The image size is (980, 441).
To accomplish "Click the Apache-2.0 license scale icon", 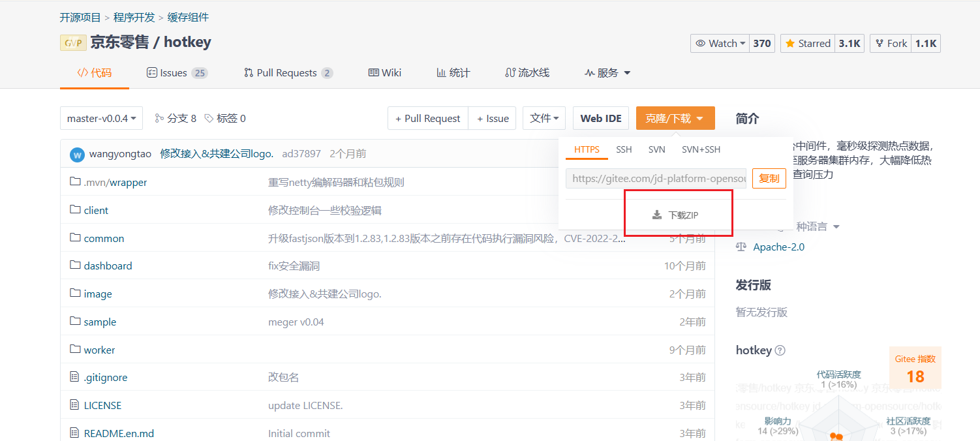I will click(741, 247).
